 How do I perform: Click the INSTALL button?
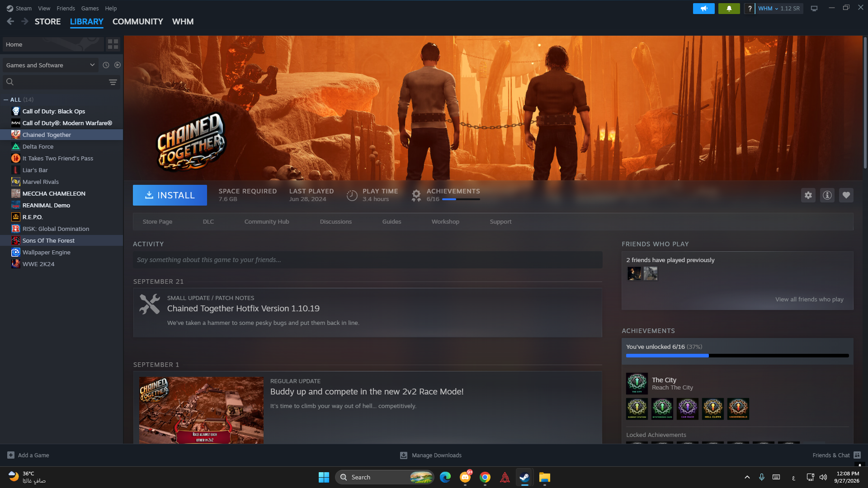coord(170,195)
